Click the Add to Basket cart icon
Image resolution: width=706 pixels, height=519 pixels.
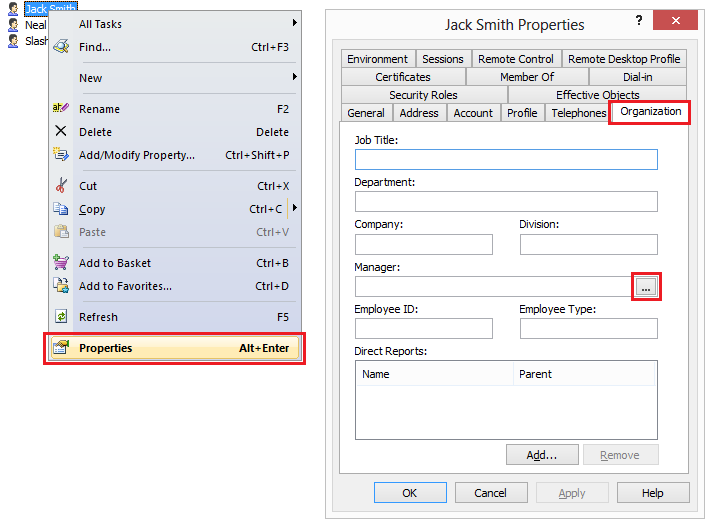pos(60,263)
